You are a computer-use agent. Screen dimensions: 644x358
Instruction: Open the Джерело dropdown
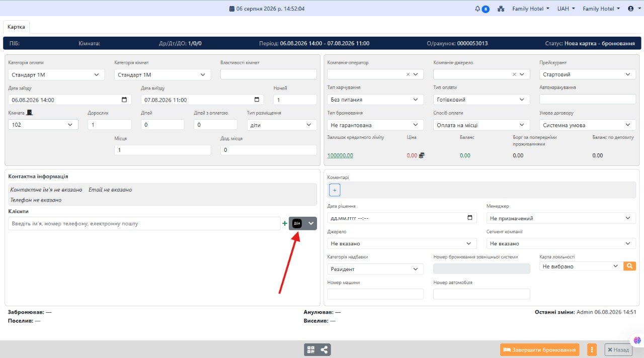pyautogui.click(x=402, y=243)
